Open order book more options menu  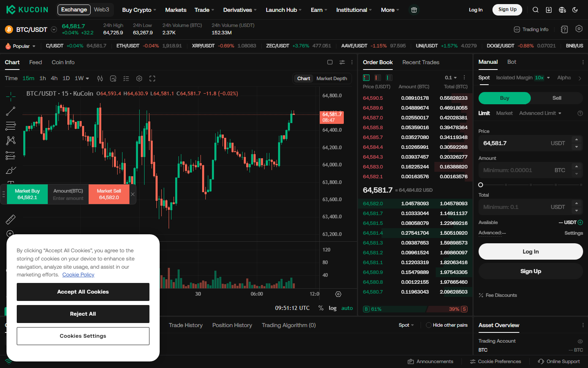tap(464, 77)
